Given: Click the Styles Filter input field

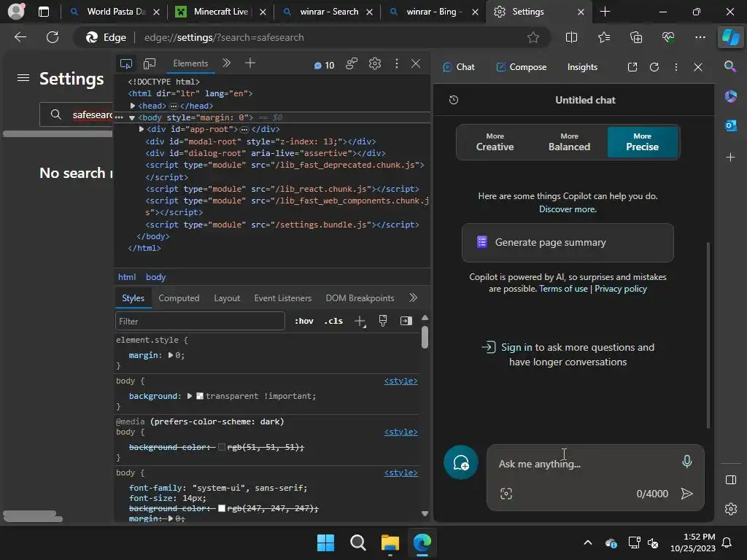Looking at the screenshot, I should click(x=200, y=321).
